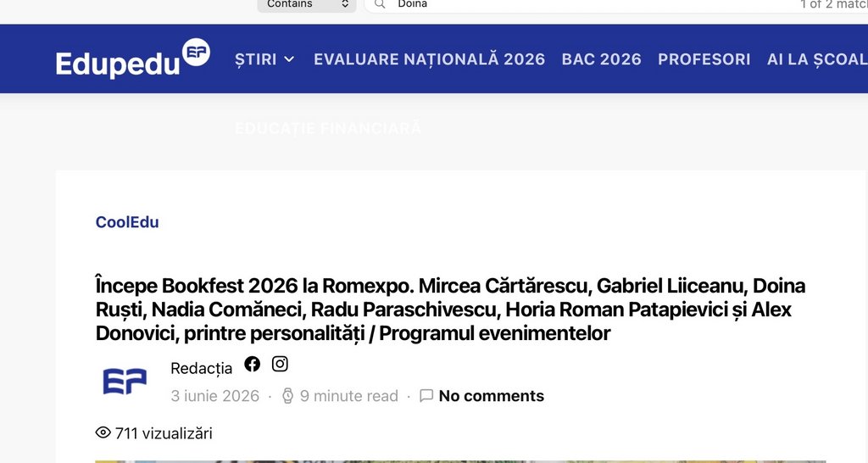Open the Contains match-type dropdown
Screen dimensions: 868x463
tap(307, 5)
